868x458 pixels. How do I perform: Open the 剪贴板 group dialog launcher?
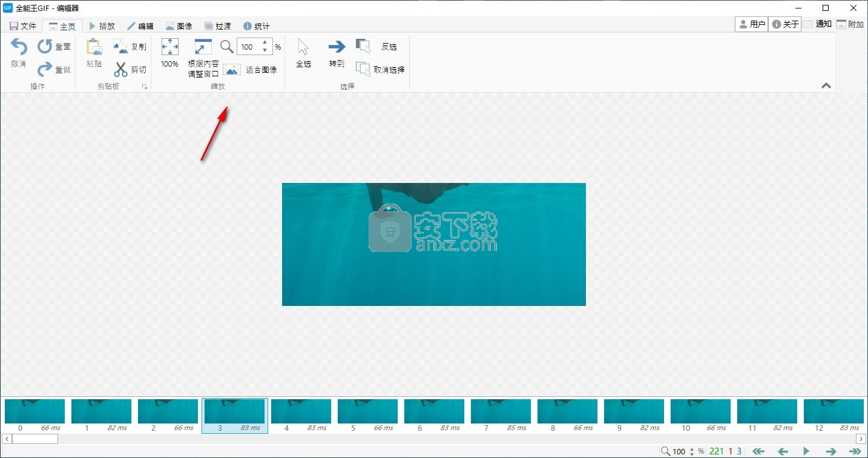[145, 87]
